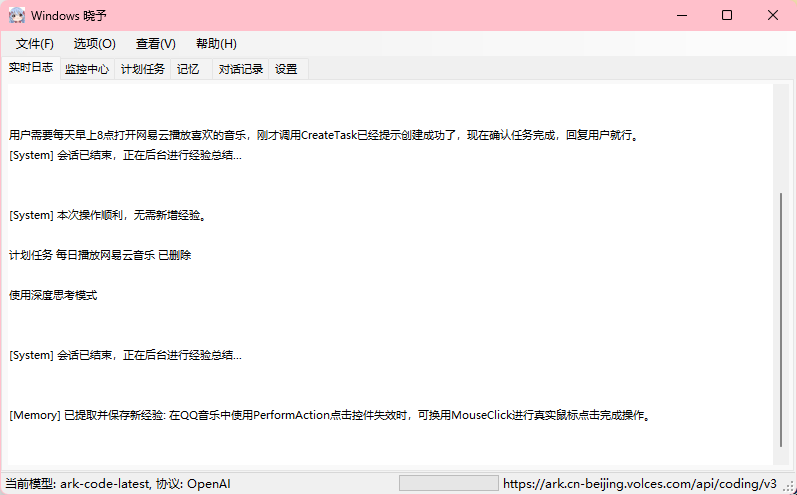The height and width of the screenshot is (495, 797).
Task: Maximize the Windows 晓予 window
Action: 727,15
